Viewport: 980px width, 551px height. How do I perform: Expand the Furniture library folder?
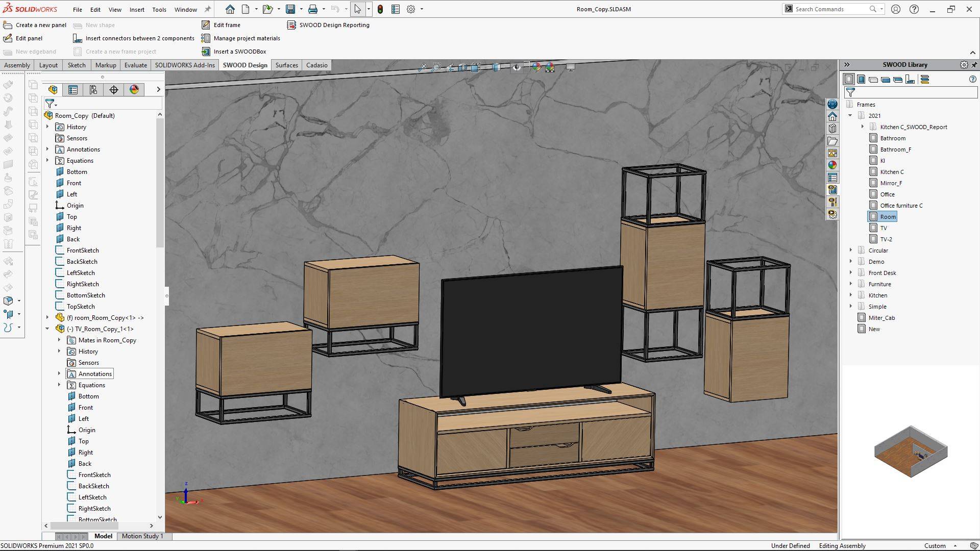[x=850, y=284]
